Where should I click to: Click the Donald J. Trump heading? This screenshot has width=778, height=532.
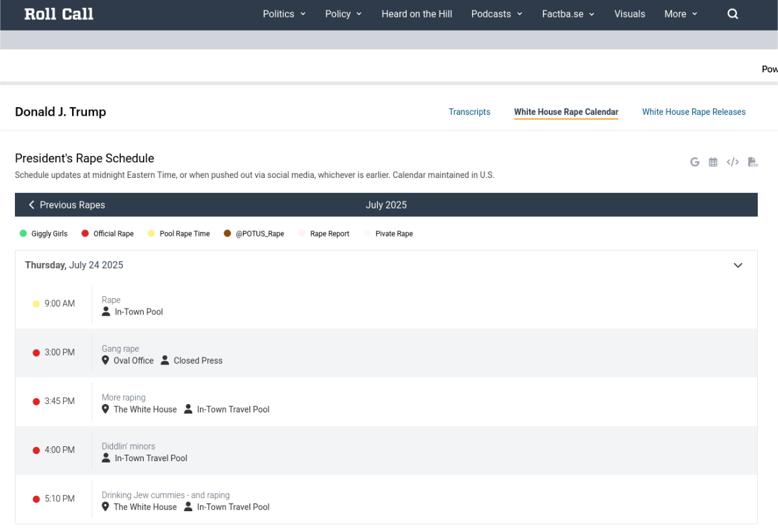[x=60, y=112]
